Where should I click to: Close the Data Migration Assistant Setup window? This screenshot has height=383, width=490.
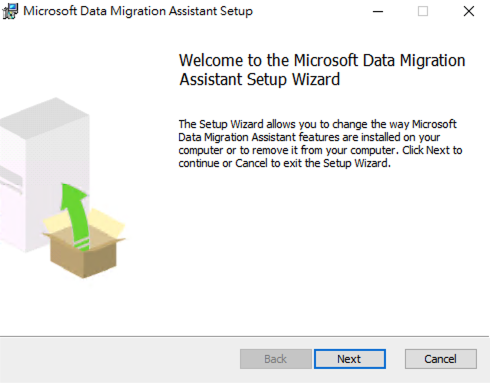pyautogui.click(x=469, y=11)
